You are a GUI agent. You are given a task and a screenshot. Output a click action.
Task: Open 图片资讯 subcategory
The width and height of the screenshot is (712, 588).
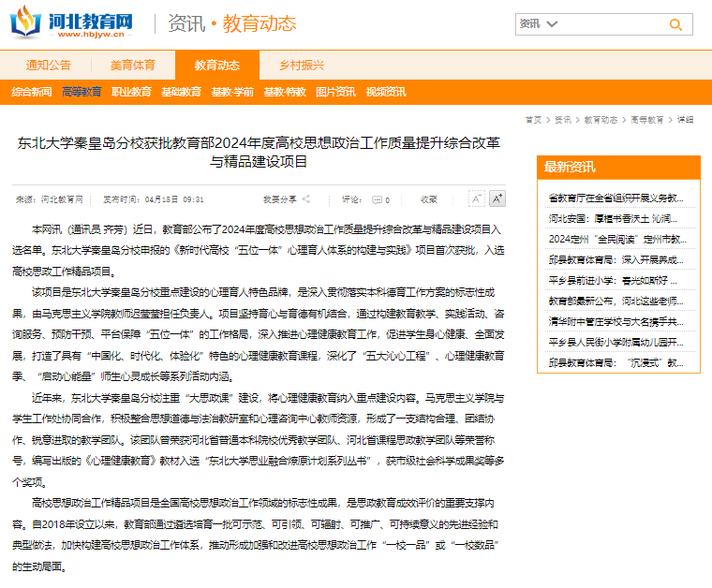click(336, 92)
